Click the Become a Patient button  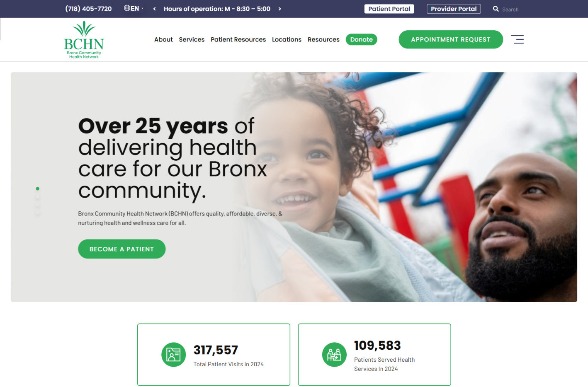(122, 249)
